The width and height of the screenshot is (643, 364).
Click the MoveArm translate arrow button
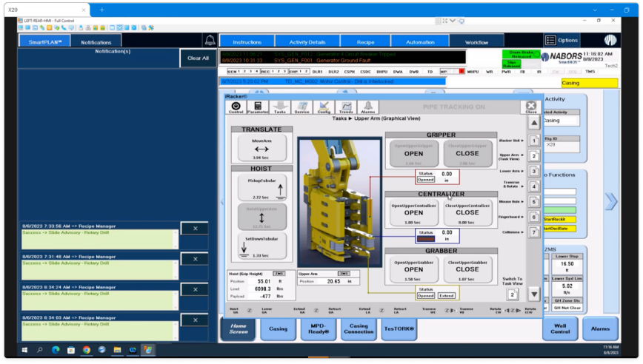(x=261, y=148)
